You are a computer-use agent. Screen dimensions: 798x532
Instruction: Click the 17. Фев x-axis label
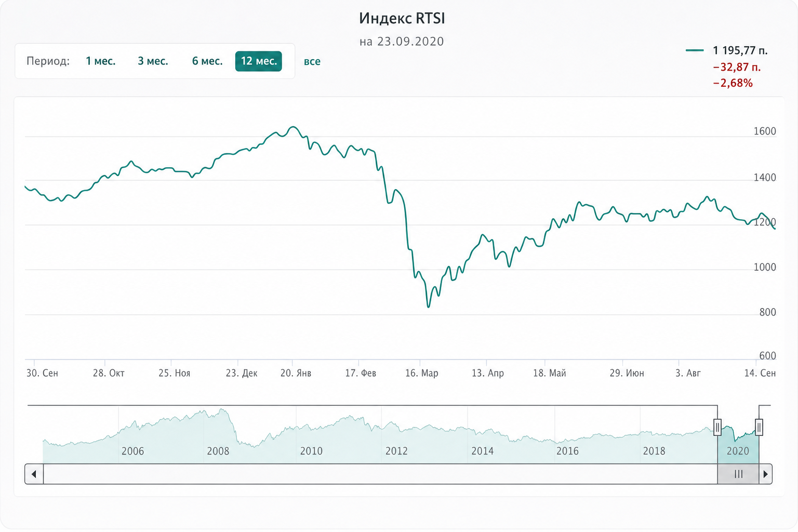(x=361, y=373)
